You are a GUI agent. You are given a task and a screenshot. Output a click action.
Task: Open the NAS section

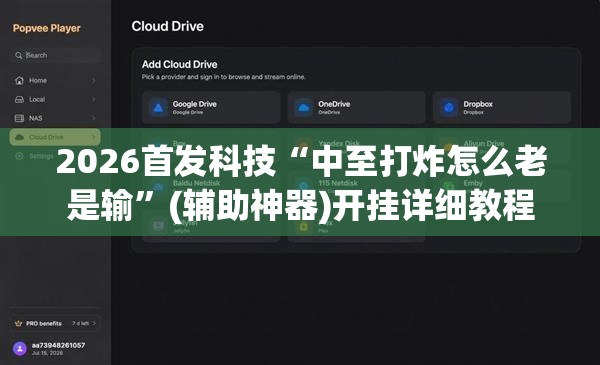[55, 118]
